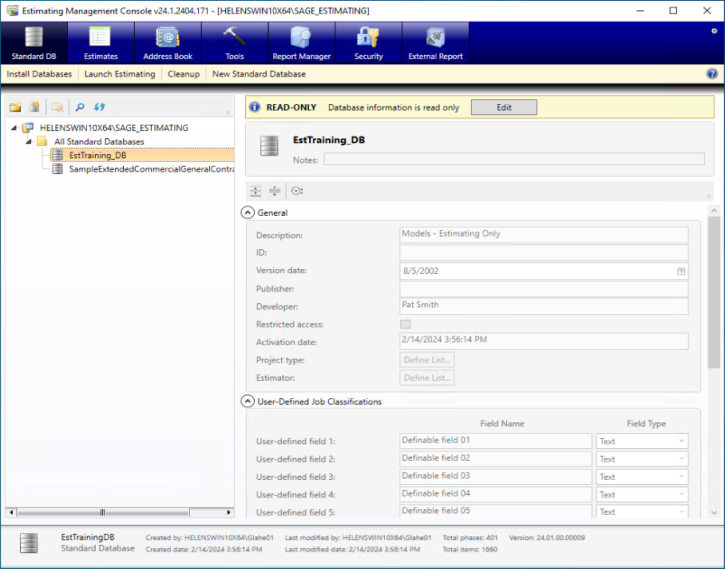
Task: Click the Definable field 01 name box
Action: (496, 441)
